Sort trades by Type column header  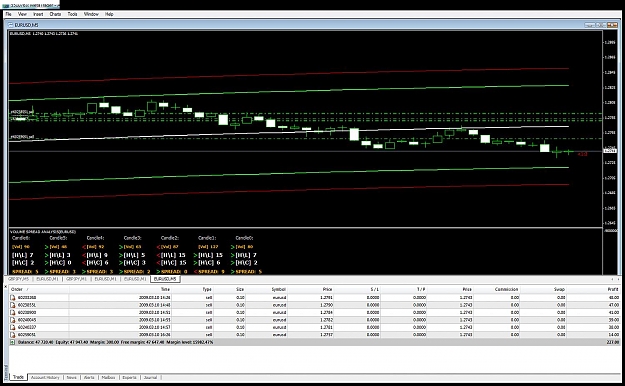[193, 289]
